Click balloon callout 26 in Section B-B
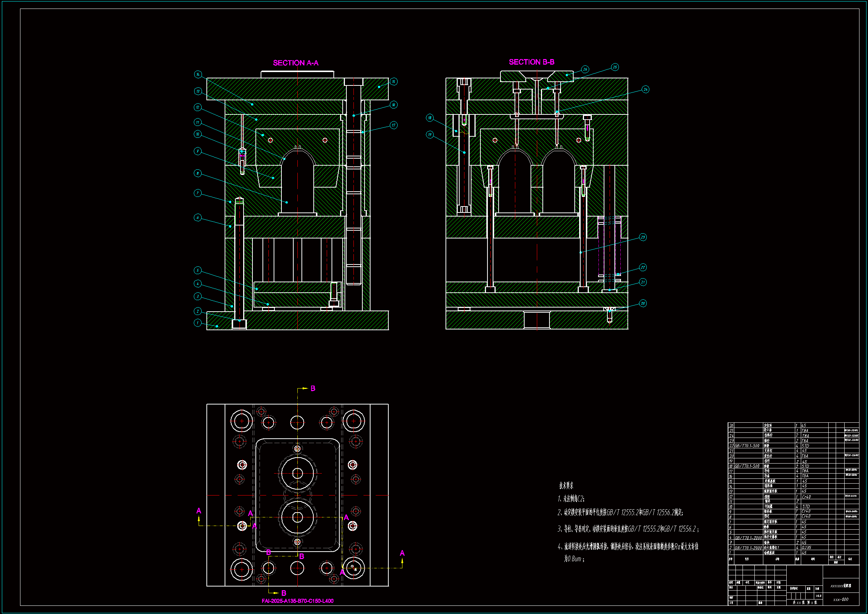Image resolution: width=868 pixels, height=614 pixels. pos(585,69)
